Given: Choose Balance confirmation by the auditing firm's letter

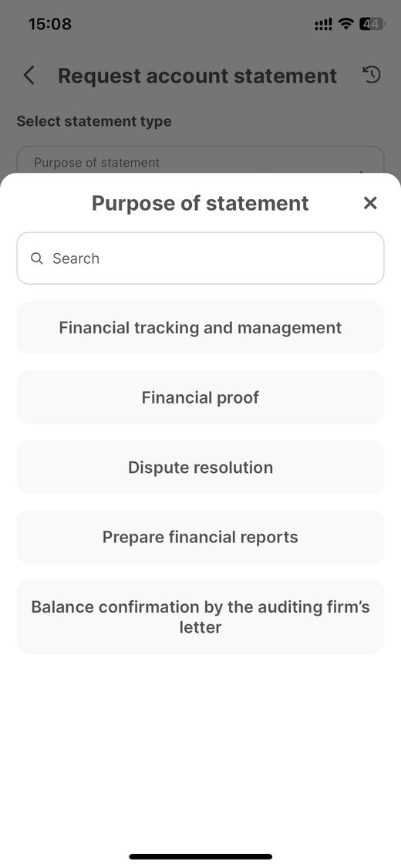Looking at the screenshot, I should (x=200, y=616).
